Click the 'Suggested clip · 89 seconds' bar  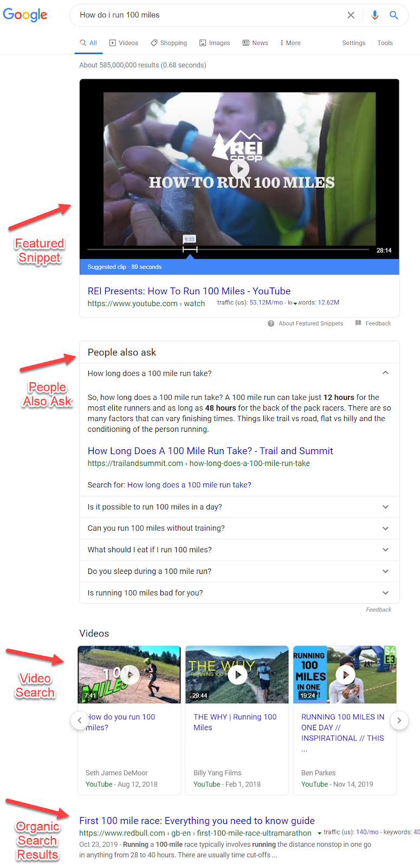(240, 267)
